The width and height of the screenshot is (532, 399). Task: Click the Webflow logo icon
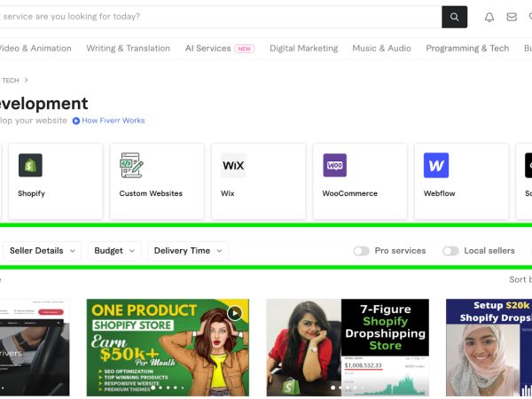pyautogui.click(x=436, y=165)
